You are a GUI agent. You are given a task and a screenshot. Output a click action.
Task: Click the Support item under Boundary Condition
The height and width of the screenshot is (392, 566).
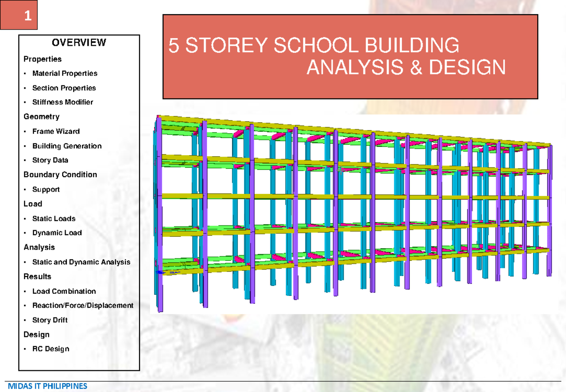coord(45,189)
